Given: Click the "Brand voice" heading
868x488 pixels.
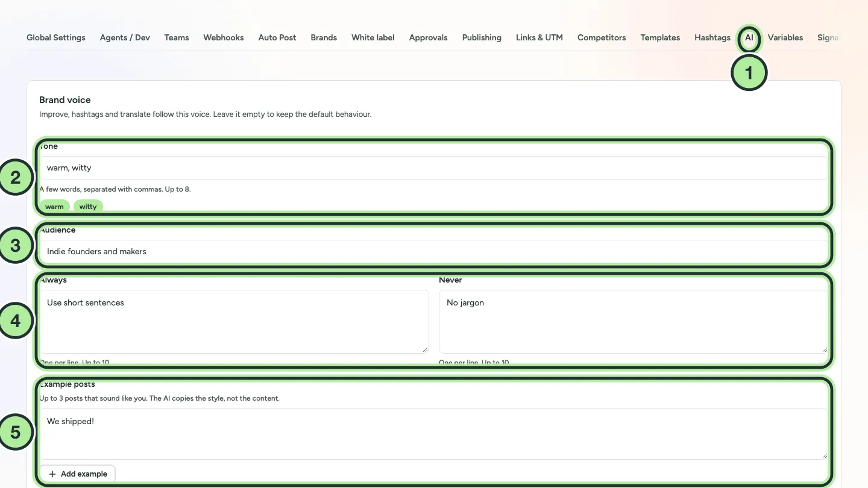Looking at the screenshot, I should click(x=65, y=100).
